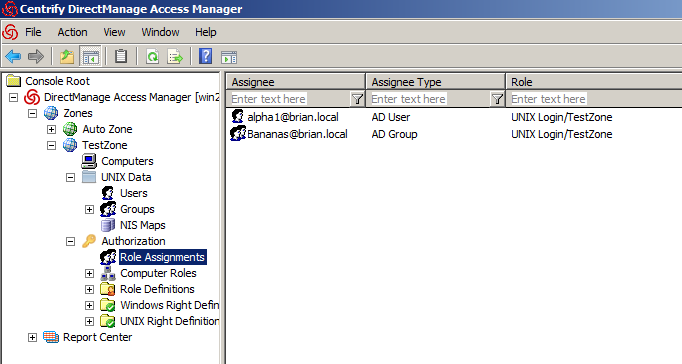
Task: Click the blue Help question mark icon
Action: (x=205, y=57)
